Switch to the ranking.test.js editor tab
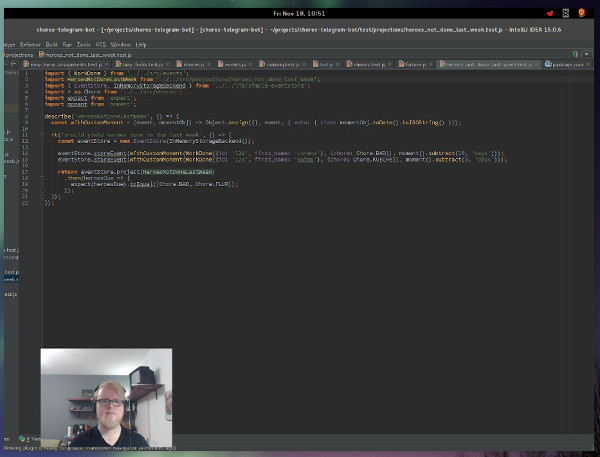Image resolution: width=600 pixels, height=457 pixels. (x=284, y=64)
